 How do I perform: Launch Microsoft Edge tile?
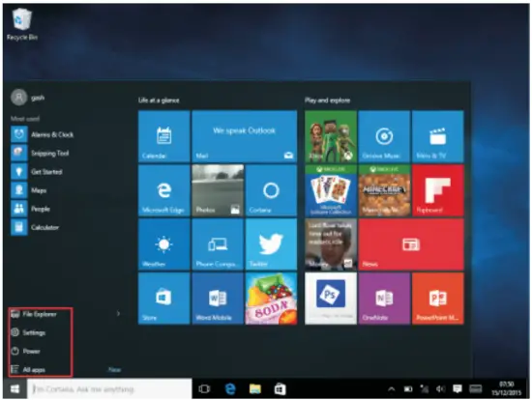coord(163,190)
